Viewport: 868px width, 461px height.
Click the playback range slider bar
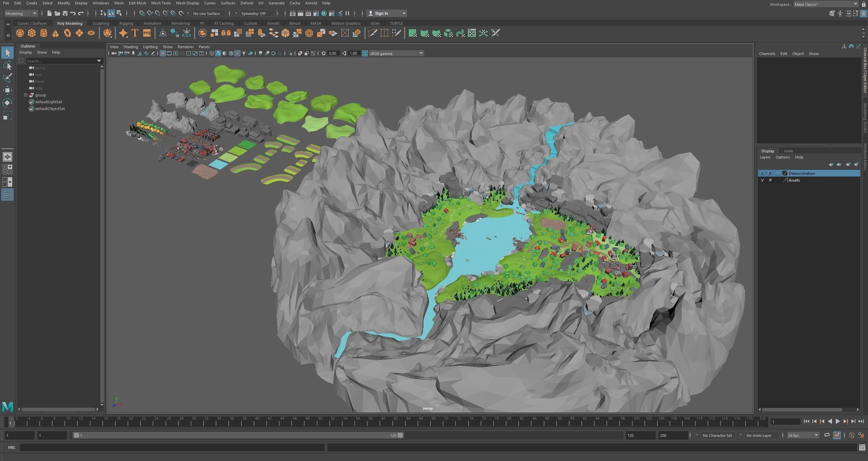tap(237, 435)
